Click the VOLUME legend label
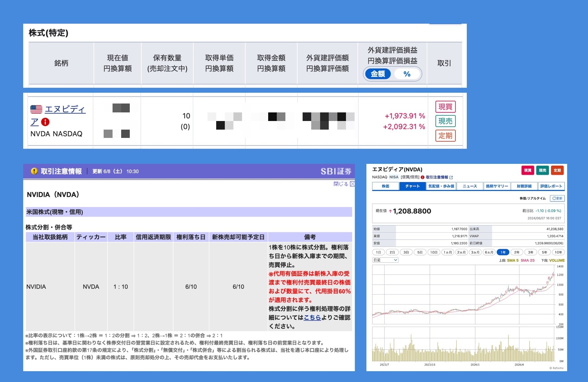588x382 pixels. (x=557, y=260)
